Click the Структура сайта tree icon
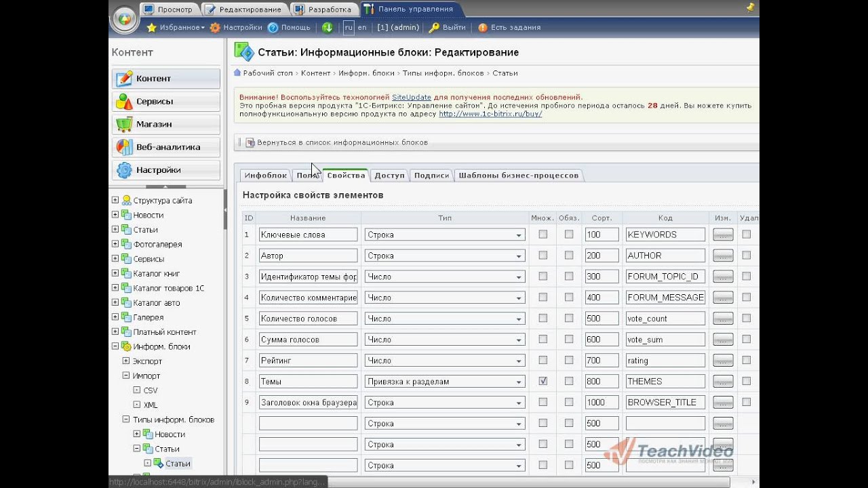Viewport: 868px width, 488px height. (x=126, y=201)
